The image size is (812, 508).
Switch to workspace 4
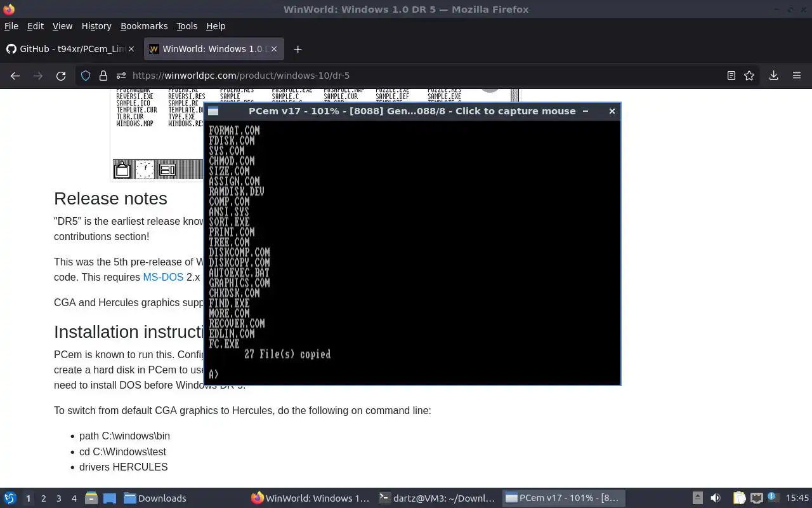(74, 498)
